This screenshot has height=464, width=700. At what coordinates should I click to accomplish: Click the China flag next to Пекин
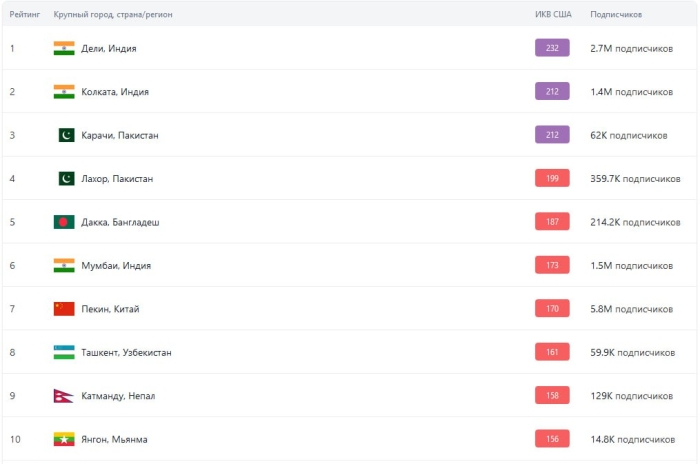[64, 309]
